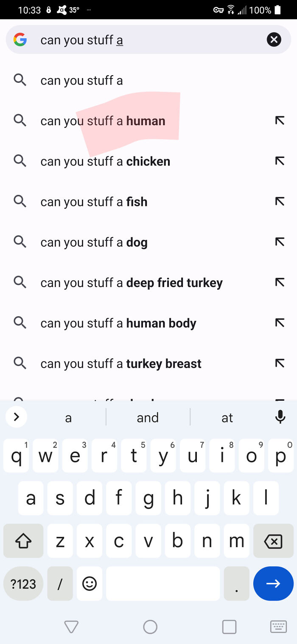Tap the arrow next to 'can you stuff a deep fried turkey'
Image resolution: width=297 pixels, height=644 pixels.
(279, 282)
